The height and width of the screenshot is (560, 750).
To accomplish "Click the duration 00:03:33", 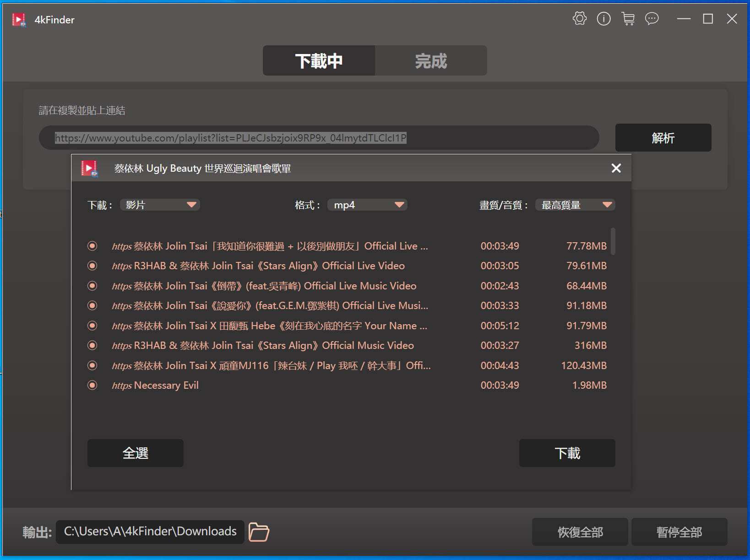I will [500, 305].
